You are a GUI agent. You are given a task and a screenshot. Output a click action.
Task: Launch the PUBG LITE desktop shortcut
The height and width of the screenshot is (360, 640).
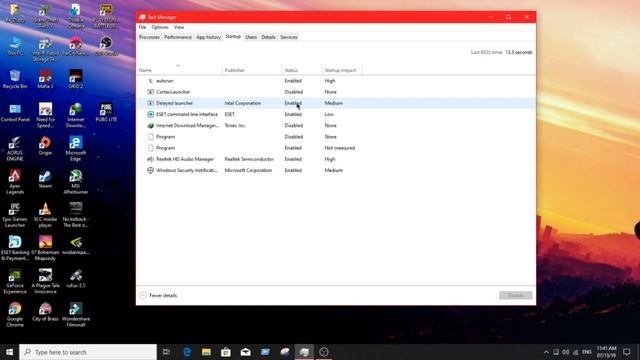(x=106, y=113)
